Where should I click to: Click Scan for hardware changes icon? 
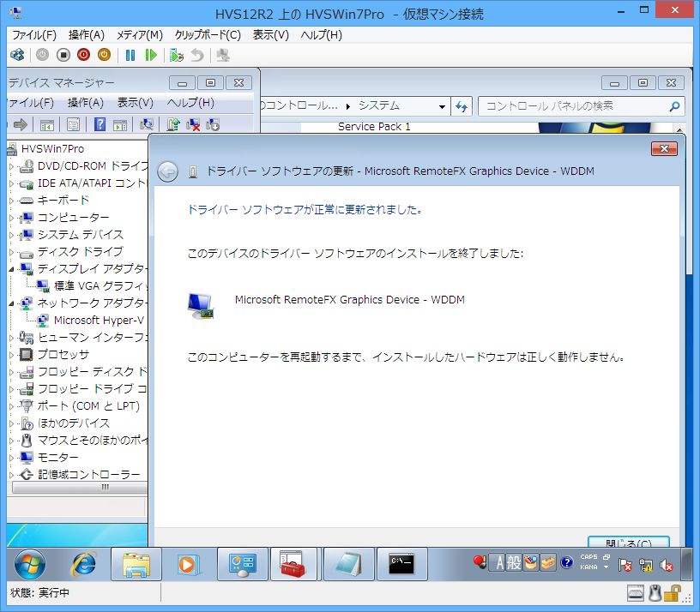tap(146, 124)
